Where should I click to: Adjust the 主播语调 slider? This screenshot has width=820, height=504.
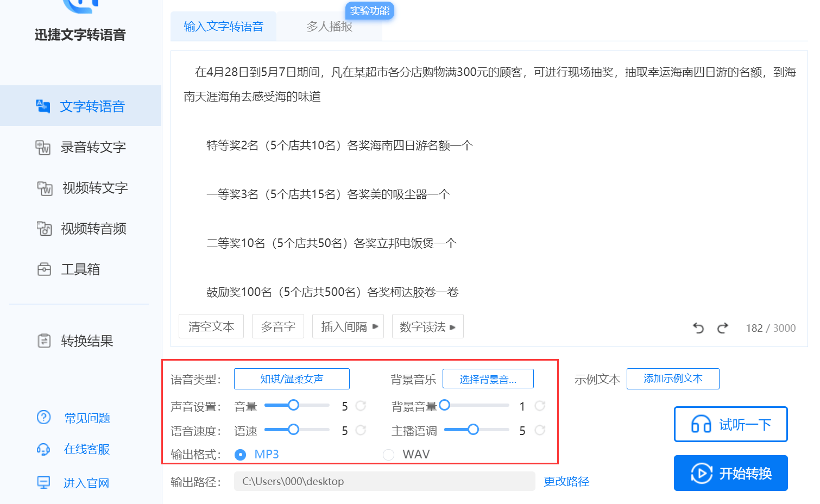(x=477, y=430)
